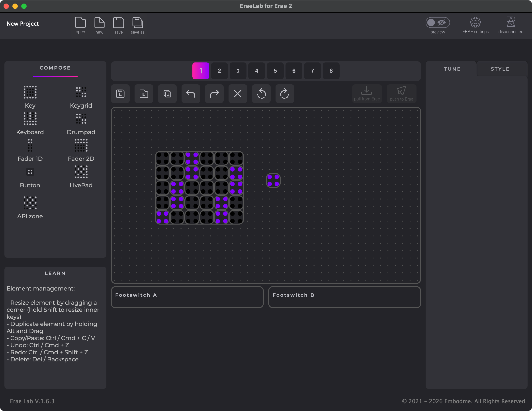Open ERAE settings
The image size is (532, 411).
pos(475,23)
